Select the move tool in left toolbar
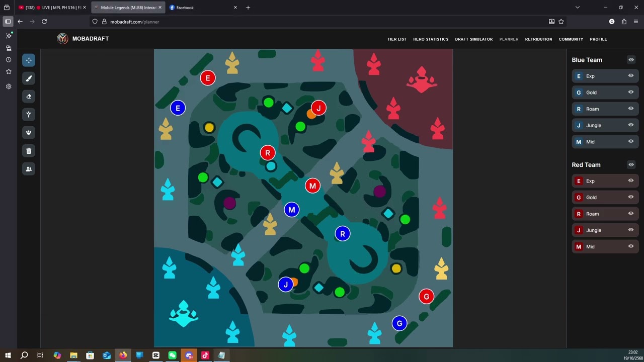Viewport: 644px width, 362px height. coord(29,60)
